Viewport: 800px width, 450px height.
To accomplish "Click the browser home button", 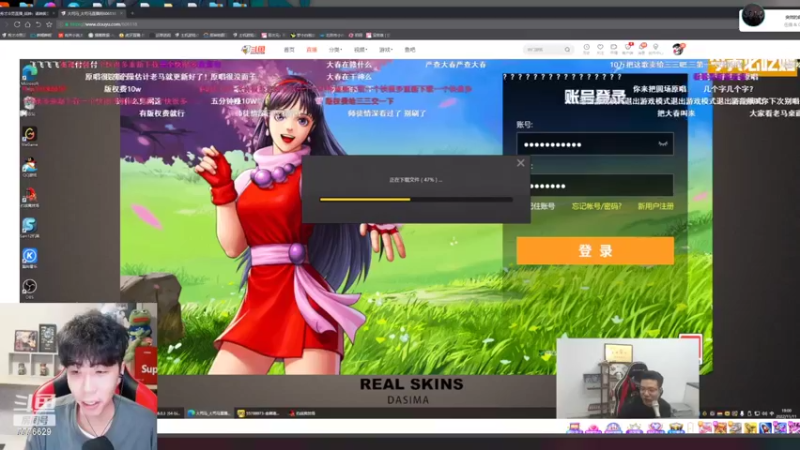I will [x=28, y=24].
